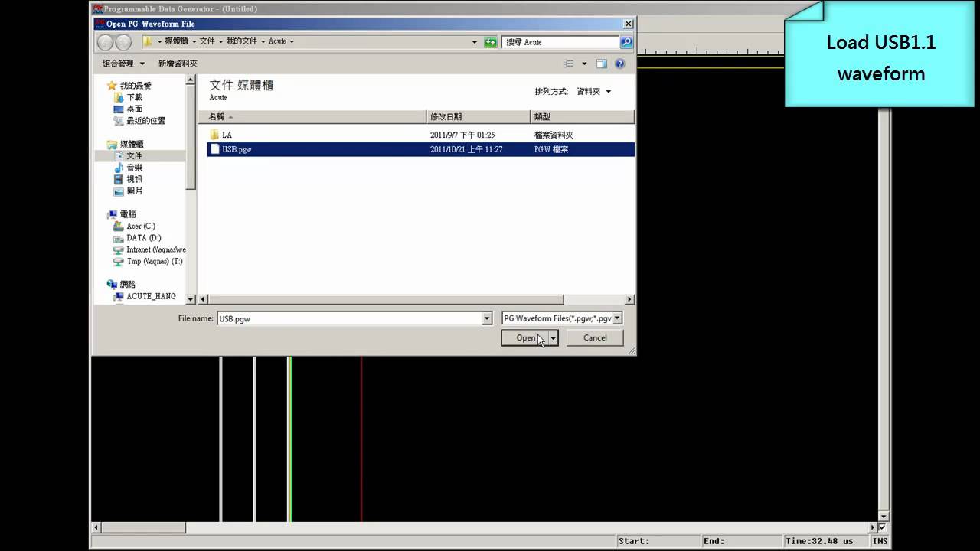The height and width of the screenshot is (551, 980).
Task: Open the 排列方式 資料夾 arrangement dropdown
Action: click(x=593, y=91)
